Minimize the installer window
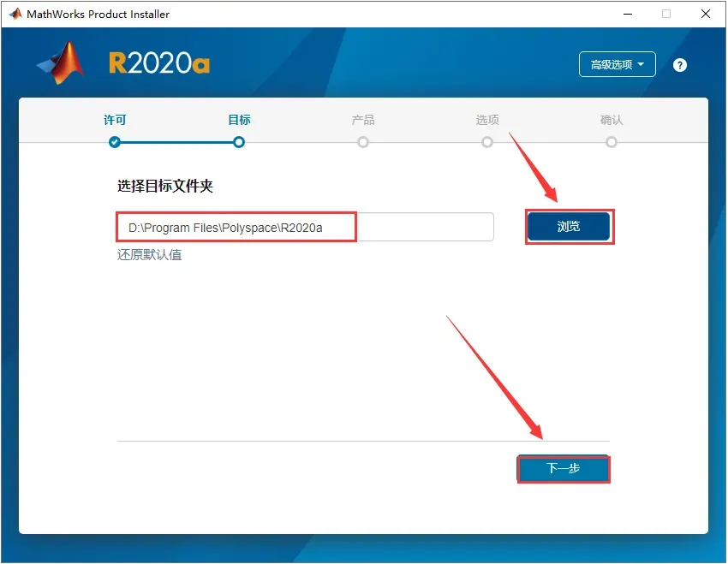The height and width of the screenshot is (564, 728). pyautogui.click(x=628, y=14)
